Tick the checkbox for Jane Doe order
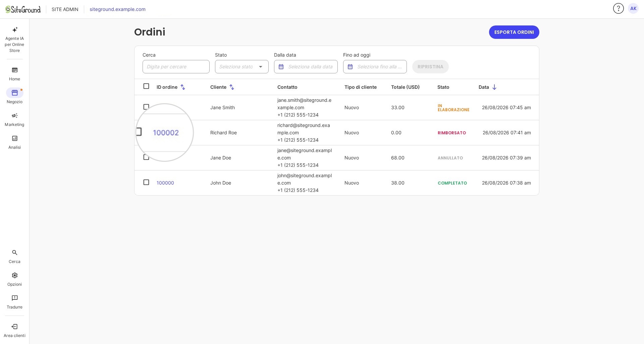Screen dimensions: 644x344 tap(146, 157)
